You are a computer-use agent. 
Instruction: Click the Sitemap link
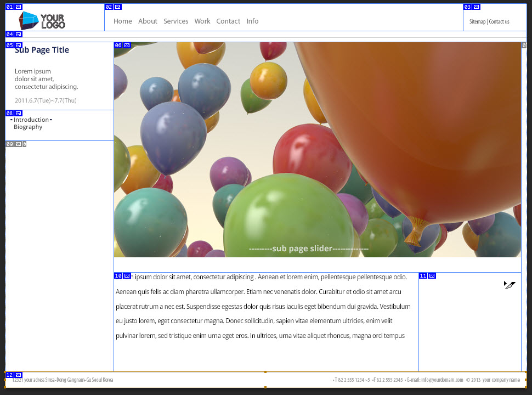[x=477, y=22]
